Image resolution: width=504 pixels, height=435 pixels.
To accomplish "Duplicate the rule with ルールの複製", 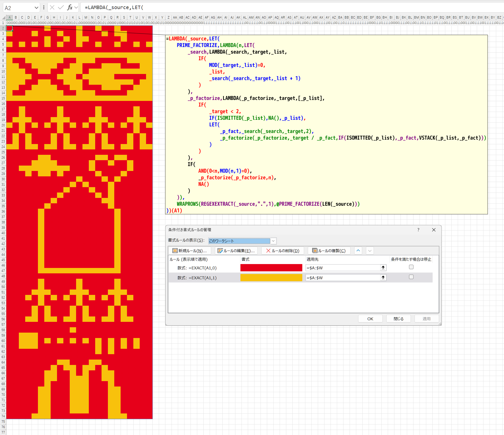I will [x=329, y=251].
